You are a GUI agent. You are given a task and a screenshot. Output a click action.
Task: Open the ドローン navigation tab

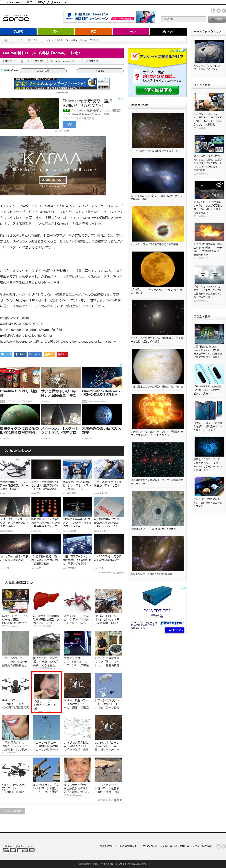131,32
